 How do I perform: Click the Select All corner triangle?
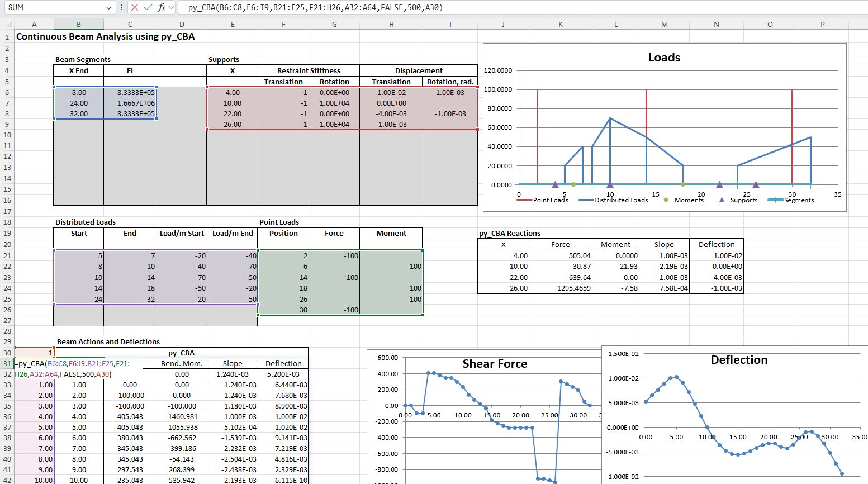[8, 25]
